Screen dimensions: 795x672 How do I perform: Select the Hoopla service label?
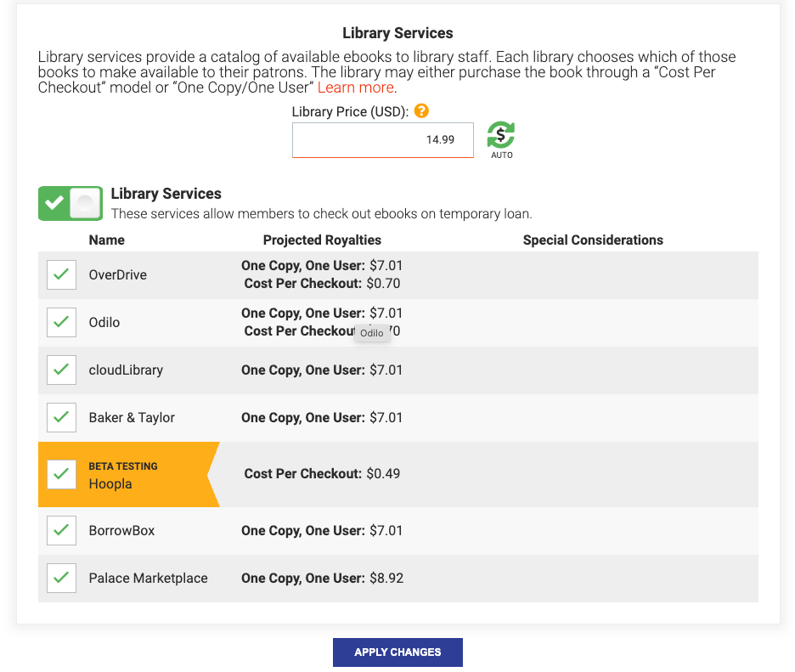(110, 483)
